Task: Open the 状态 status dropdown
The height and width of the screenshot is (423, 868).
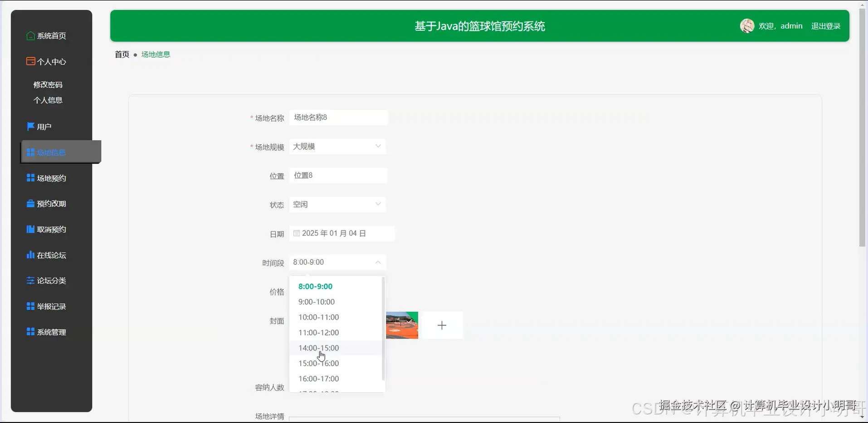Action: click(x=337, y=204)
